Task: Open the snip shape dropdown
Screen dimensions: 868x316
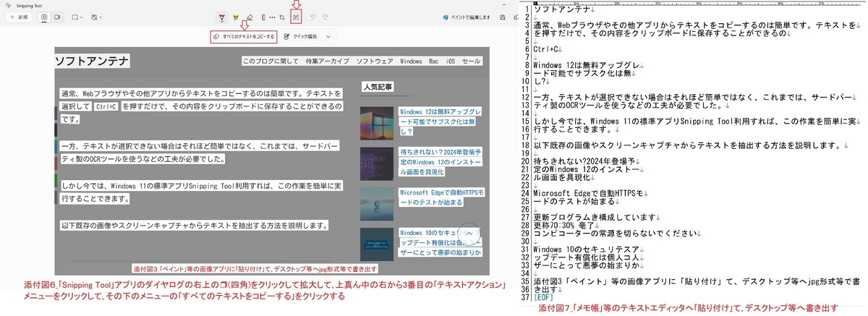Action: point(77,16)
